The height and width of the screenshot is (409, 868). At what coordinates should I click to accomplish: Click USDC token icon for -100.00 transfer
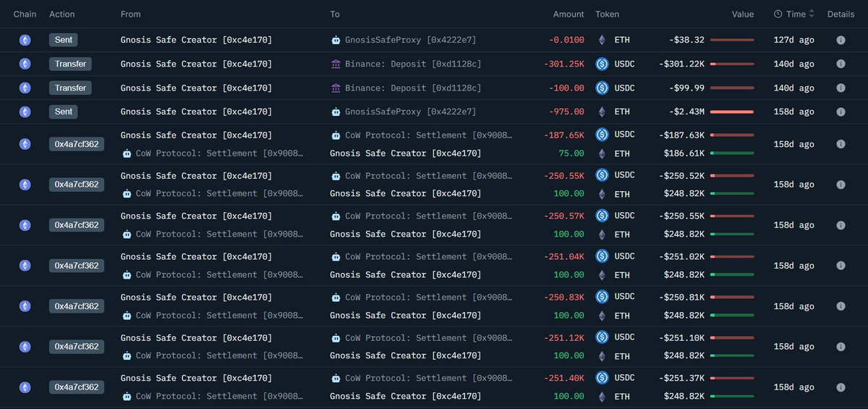click(602, 88)
